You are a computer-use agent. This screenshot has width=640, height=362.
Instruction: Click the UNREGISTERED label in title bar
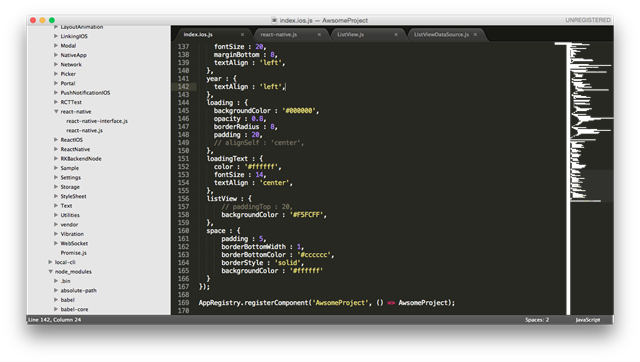coord(588,20)
